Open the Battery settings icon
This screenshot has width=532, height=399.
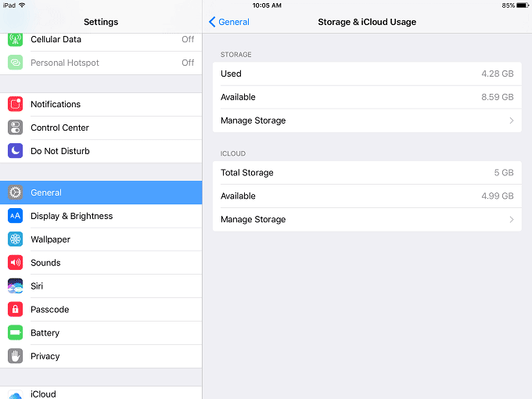click(x=16, y=332)
